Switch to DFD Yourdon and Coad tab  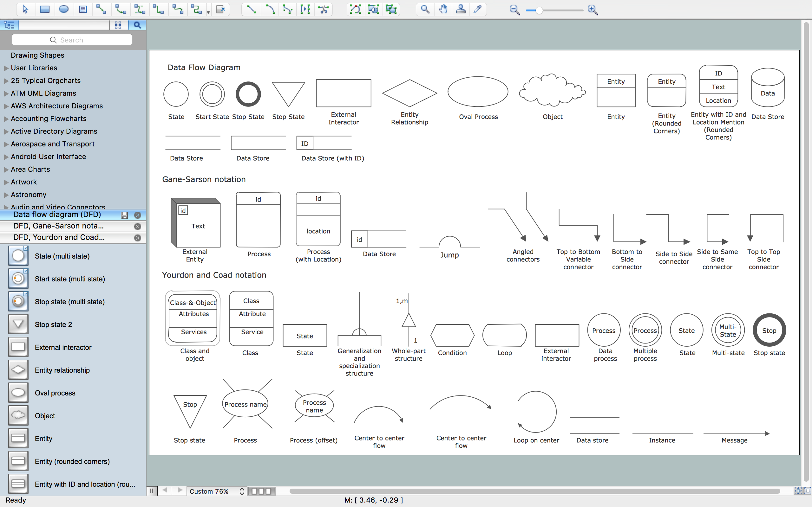[x=58, y=237]
